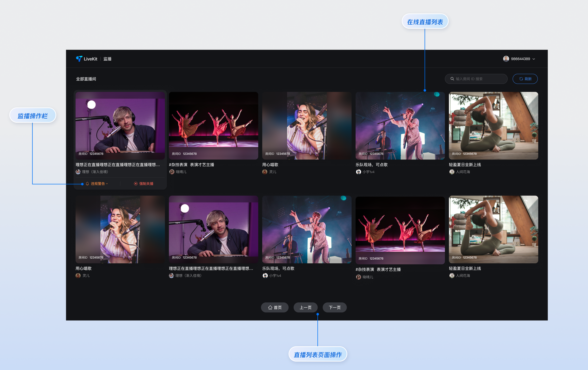The image size is (588, 370).
Task: Click the home icon in pagination
Action: coord(270,307)
